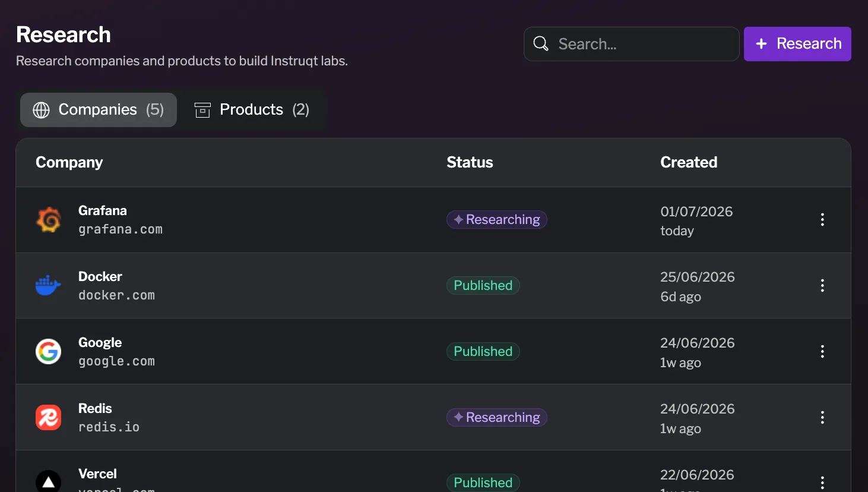Screen dimensions: 868x492
Task: Open the three-dot menu for Docker
Action: coord(822,286)
